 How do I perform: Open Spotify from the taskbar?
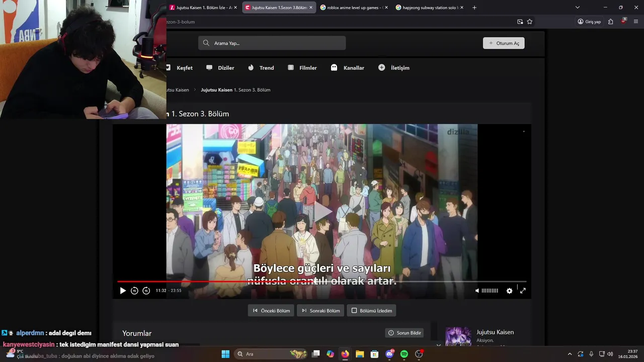[404, 354]
